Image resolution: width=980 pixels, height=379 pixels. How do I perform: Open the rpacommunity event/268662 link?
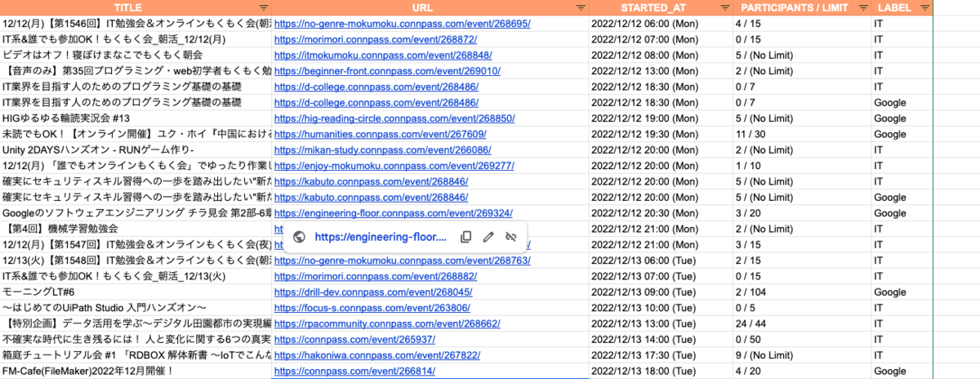click(387, 323)
